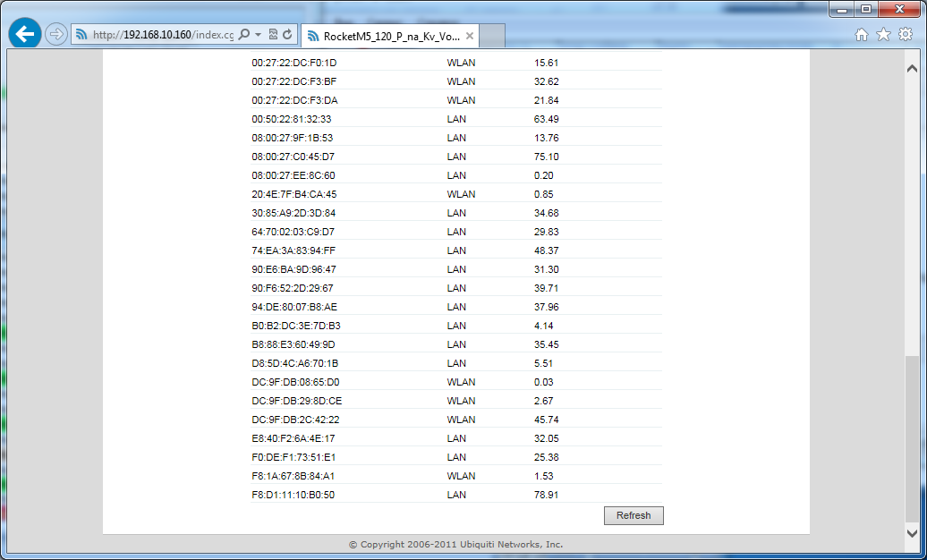Click LAN interface of F8:D1:11:10:B0:50 row
Image resolution: width=927 pixels, height=560 pixels.
456,495
